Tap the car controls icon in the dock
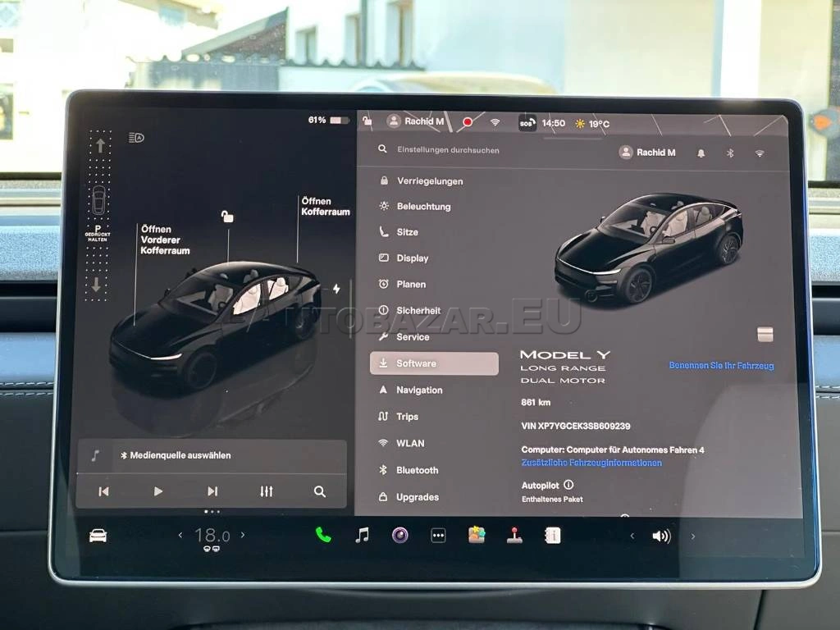Image resolution: width=840 pixels, height=630 pixels. pos(98,536)
